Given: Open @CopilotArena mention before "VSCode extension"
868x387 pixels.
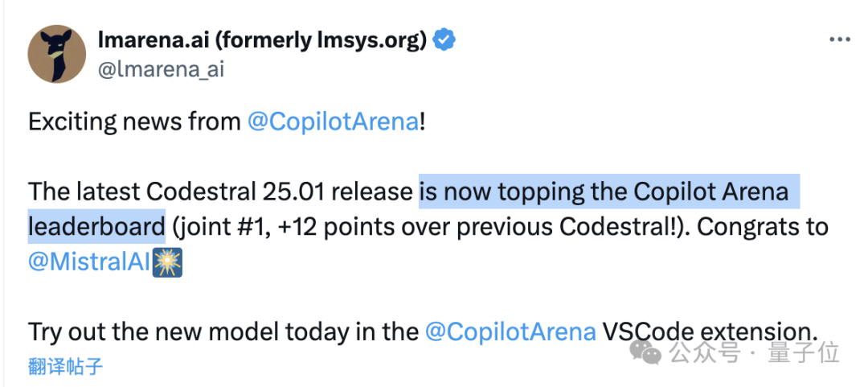Looking at the screenshot, I should (510, 331).
